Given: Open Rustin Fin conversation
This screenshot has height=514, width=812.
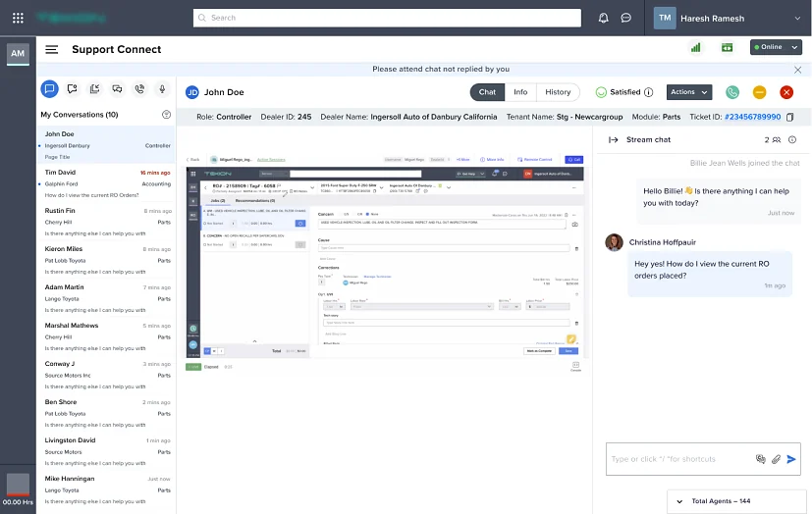Looking at the screenshot, I should [x=107, y=222].
